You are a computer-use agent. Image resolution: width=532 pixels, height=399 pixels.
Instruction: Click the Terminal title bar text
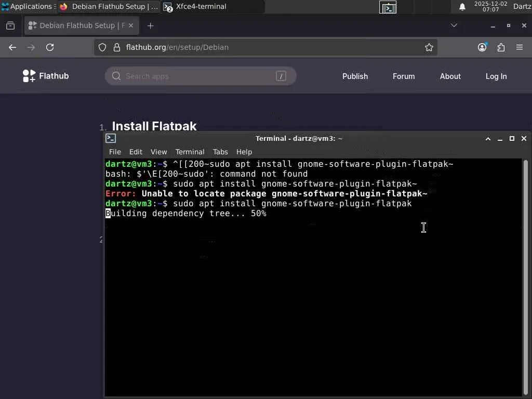(x=299, y=138)
